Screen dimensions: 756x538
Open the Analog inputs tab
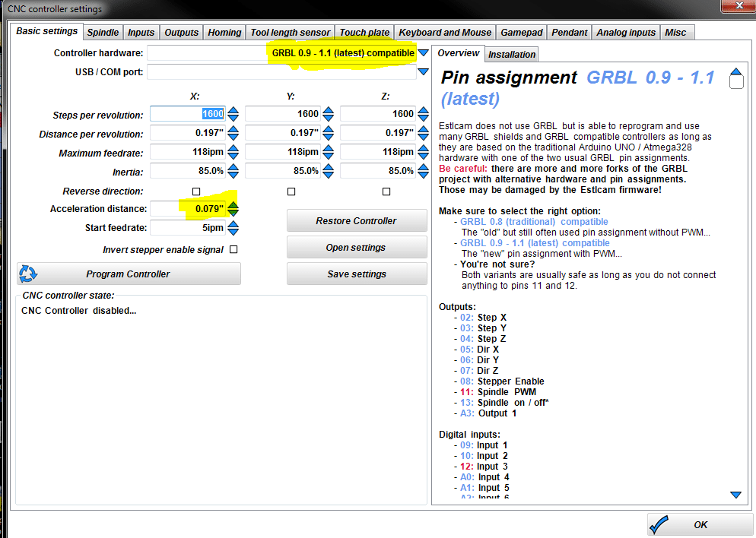(x=626, y=32)
